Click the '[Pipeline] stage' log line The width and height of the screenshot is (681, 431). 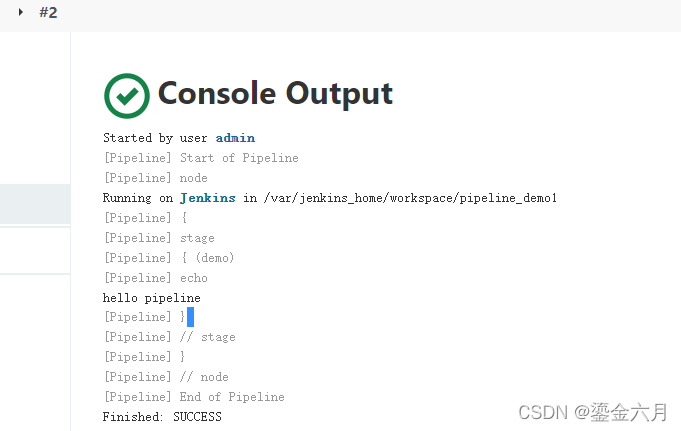click(x=158, y=238)
